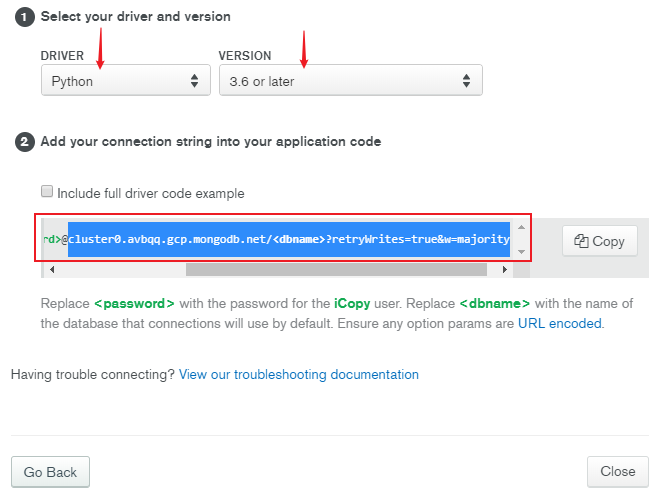Click the clipboard icon in Copy button

(x=581, y=241)
